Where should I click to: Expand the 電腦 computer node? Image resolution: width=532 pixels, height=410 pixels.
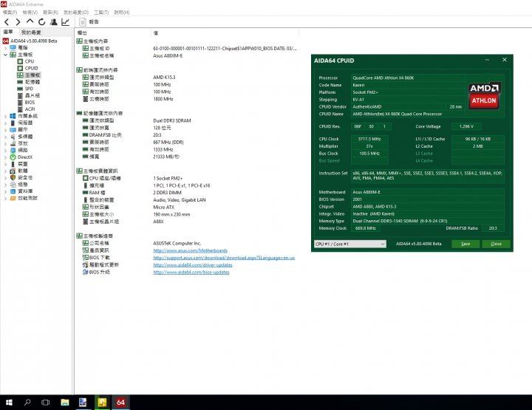pyautogui.click(x=5, y=48)
